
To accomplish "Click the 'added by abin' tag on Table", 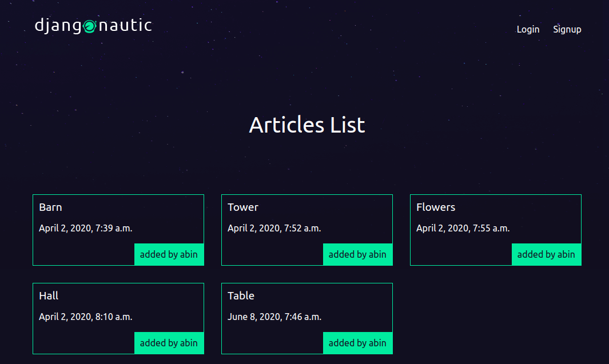I will pos(357,343).
